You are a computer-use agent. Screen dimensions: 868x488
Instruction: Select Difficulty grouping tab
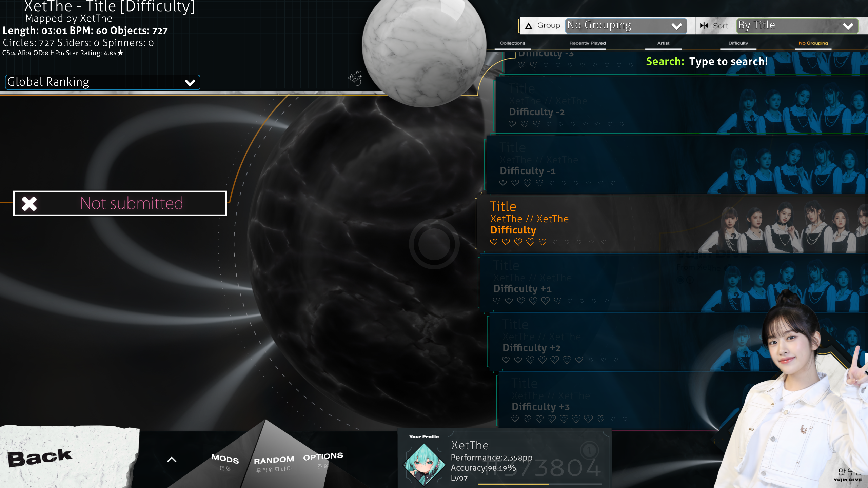pyautogui.click(x=737, y=43)
